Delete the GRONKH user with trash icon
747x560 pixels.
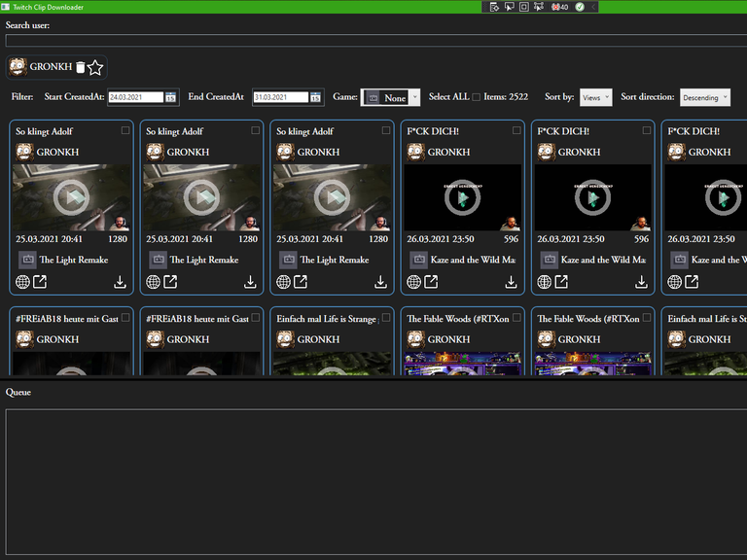81,68
